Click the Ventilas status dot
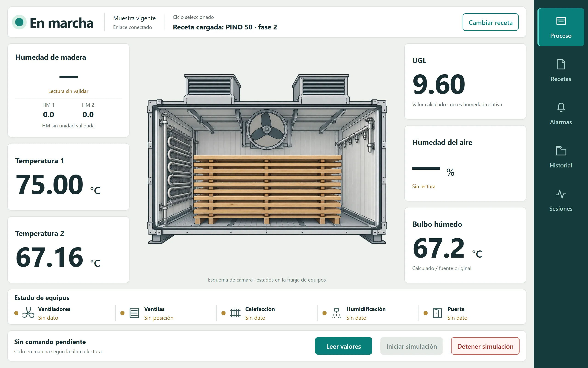Image resolution: width=588 pixels, height=368 pixels. click(122, 313)
